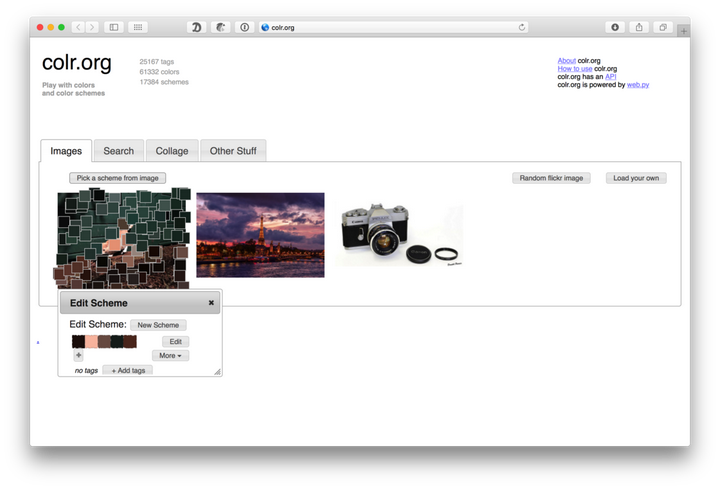Open the API link
720x489 pixels.
point(611,77)
